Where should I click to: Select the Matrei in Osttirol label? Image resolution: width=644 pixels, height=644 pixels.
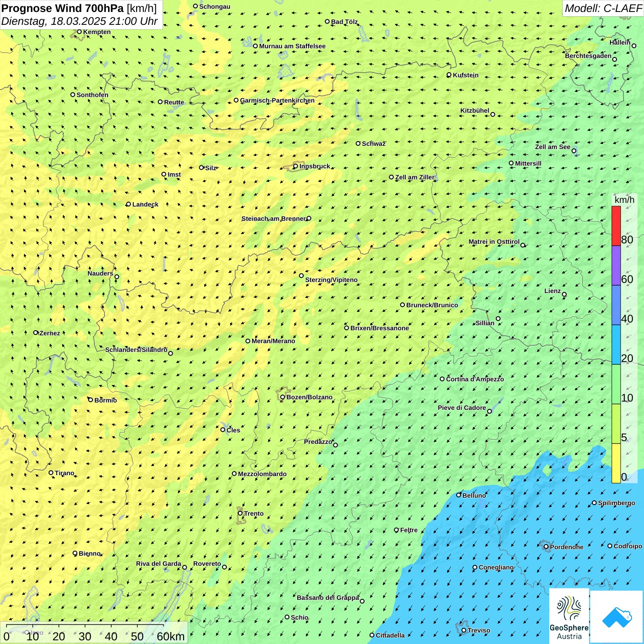pyautogui.click(x=494, y=241)
